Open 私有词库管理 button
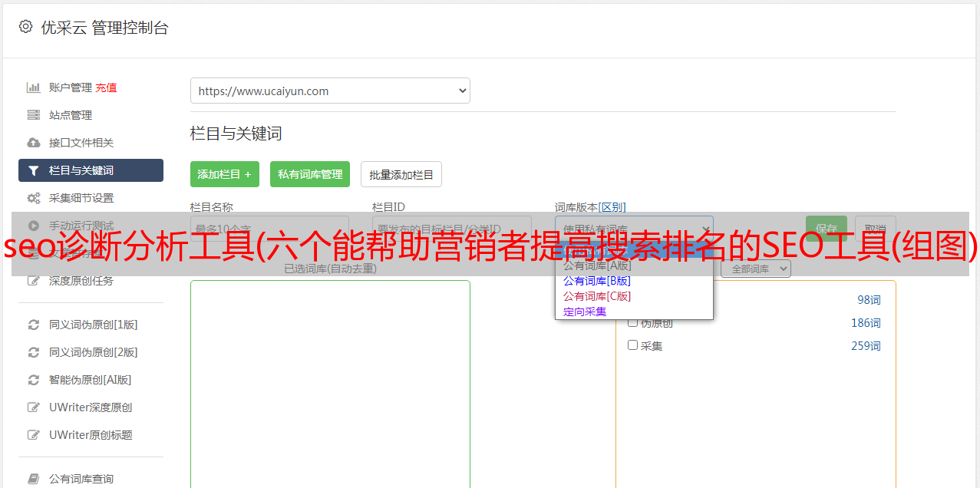Viewport: 980px width, 488px height. (309, 174)
